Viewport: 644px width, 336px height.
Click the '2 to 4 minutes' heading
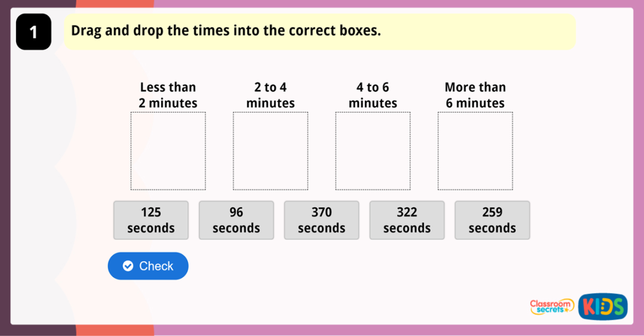click(x=270, y=95)
